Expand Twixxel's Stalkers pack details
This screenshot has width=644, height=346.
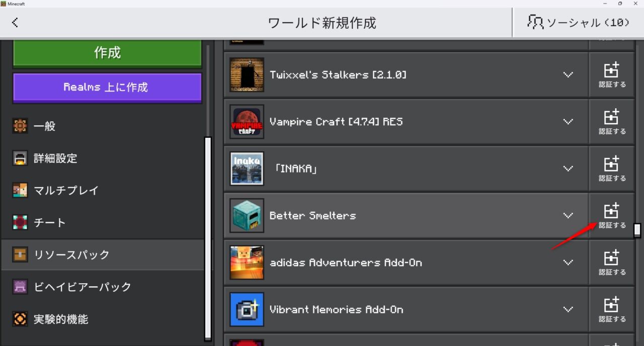pos(568,74)
